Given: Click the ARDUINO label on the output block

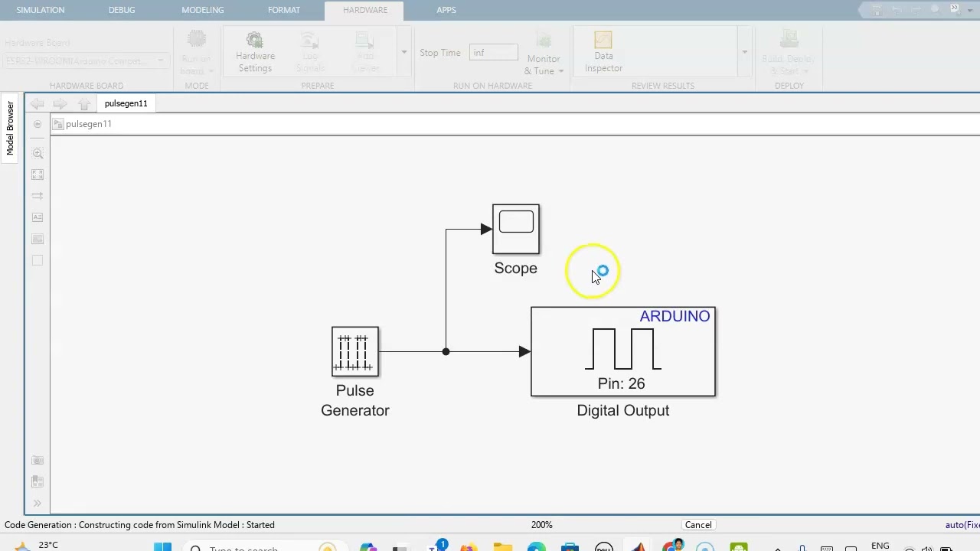Looking at the screenshot, I should point(675,316).
